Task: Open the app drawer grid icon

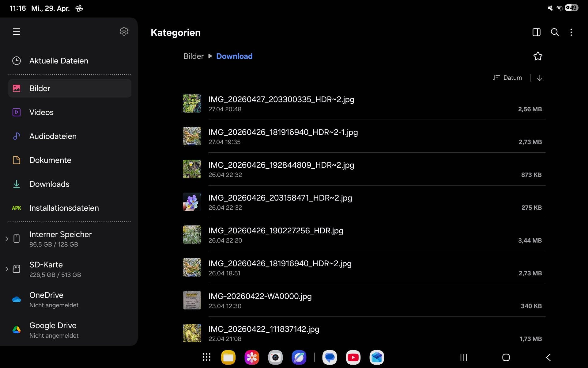Action: 207,357
